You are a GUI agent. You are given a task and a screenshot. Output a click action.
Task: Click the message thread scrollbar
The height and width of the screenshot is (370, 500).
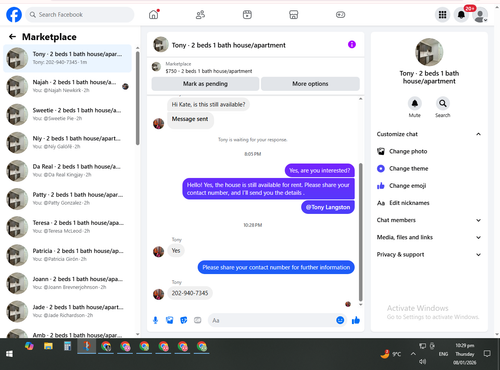click(x=360, y=232)
